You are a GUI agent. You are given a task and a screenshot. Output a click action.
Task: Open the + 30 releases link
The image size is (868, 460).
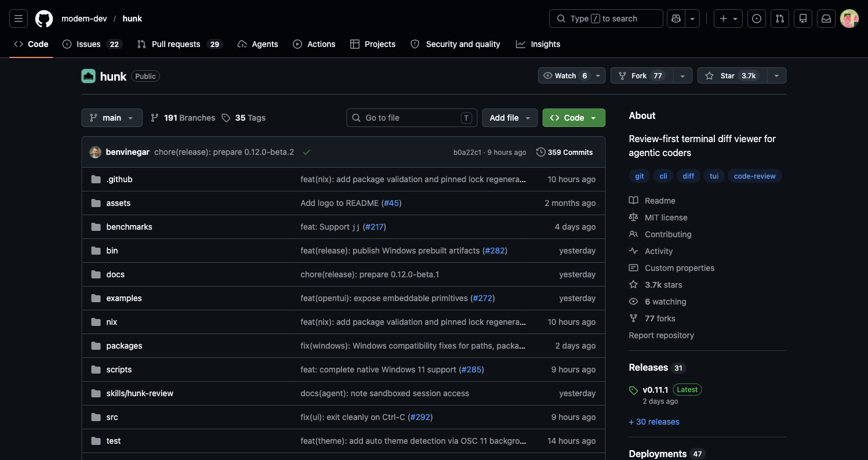pyautogui.click(x=654, y=422)
